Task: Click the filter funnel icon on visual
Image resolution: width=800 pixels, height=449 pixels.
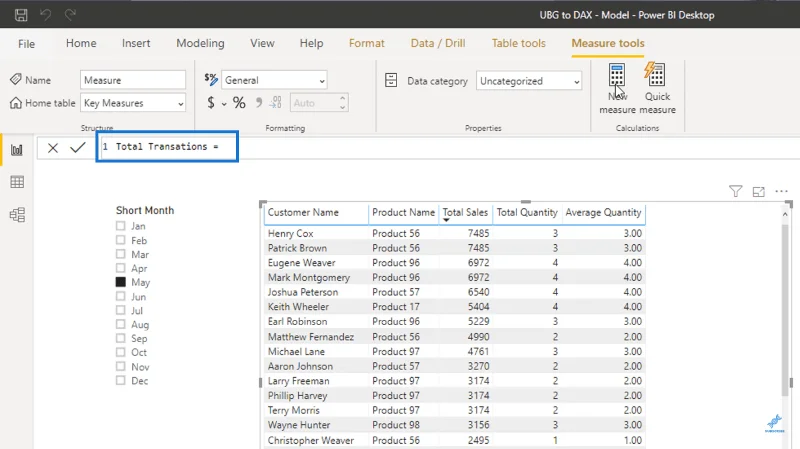Action: [735, 191]
